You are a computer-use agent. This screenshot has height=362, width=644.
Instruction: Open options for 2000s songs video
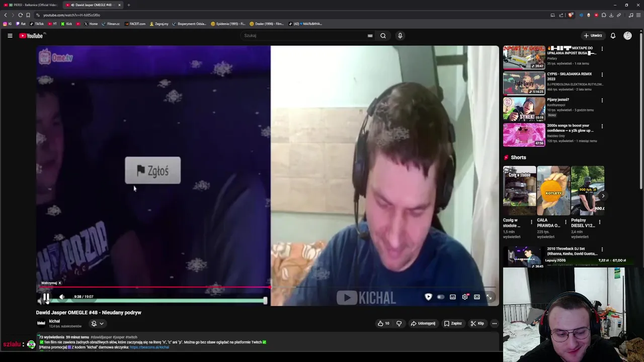pyautogui.click(x=602, y=126)
